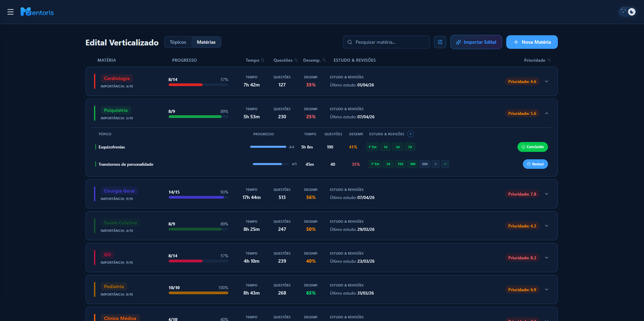Collapse the Psiquiatria row

(546, 113)
